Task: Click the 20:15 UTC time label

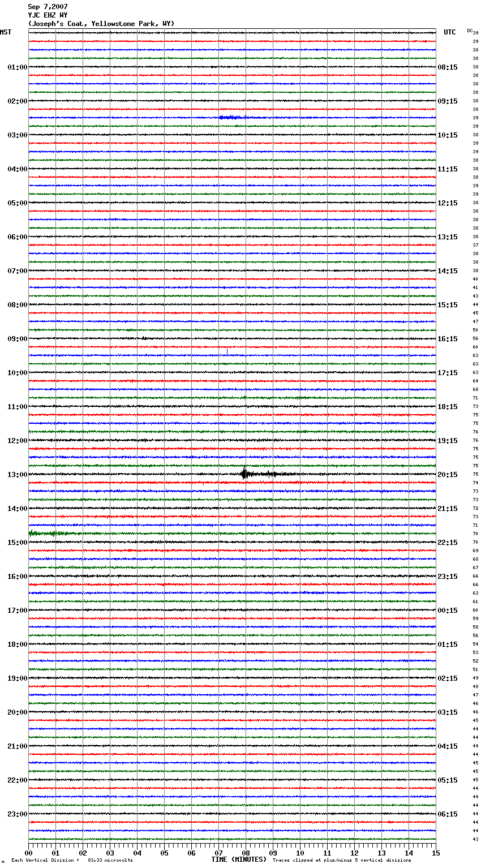Action: coord(448,475)
